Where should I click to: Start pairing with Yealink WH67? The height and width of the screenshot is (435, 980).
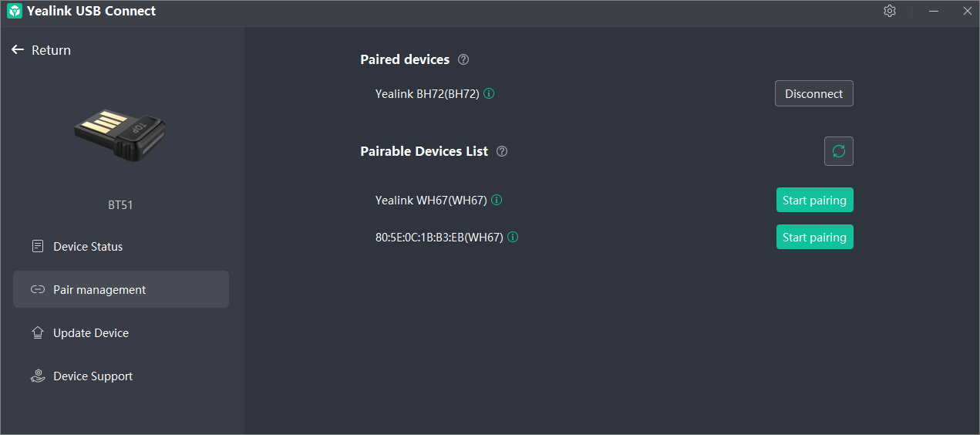click(x=814, y=200)
